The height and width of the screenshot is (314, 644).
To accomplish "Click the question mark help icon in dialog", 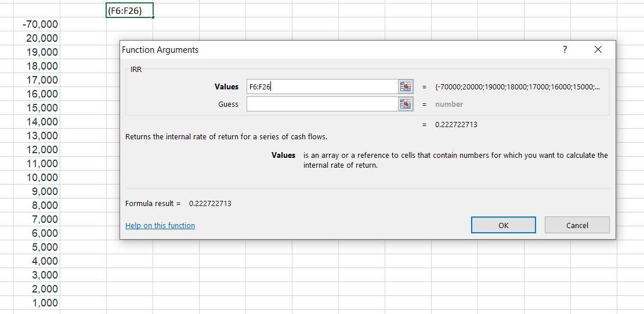I will point(565,50).
